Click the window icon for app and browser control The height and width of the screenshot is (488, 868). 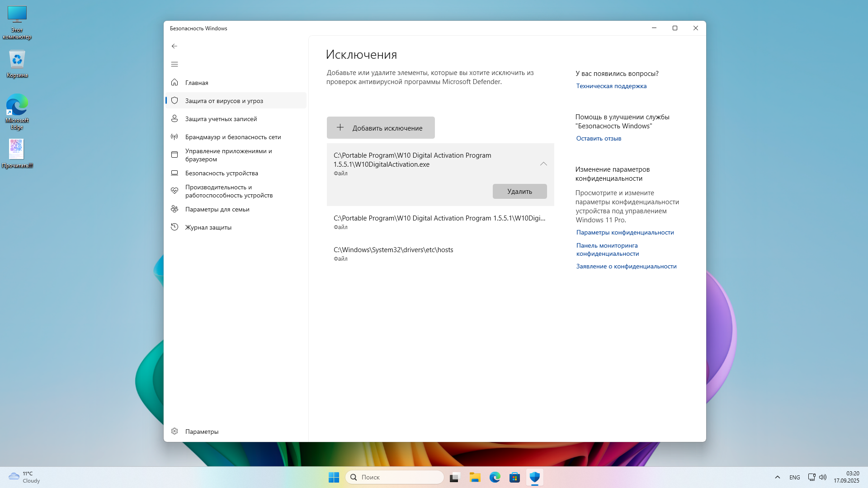coord(175,155)
